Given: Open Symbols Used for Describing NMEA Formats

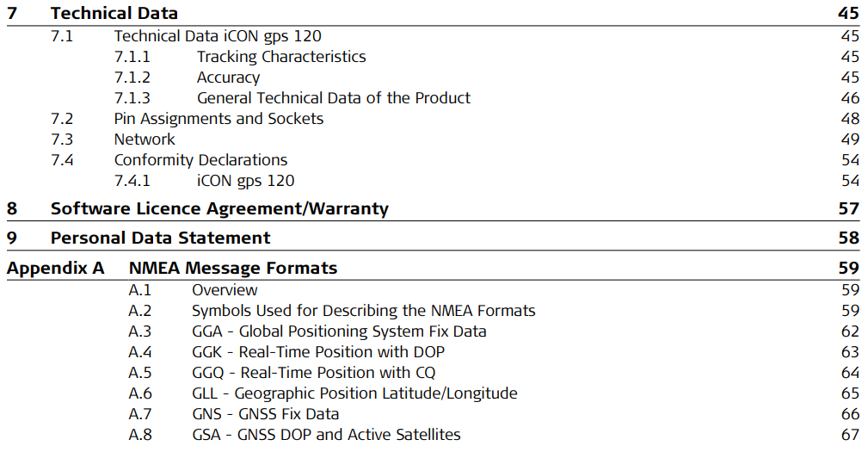Looking at the screenshot, I should point(363,311).
